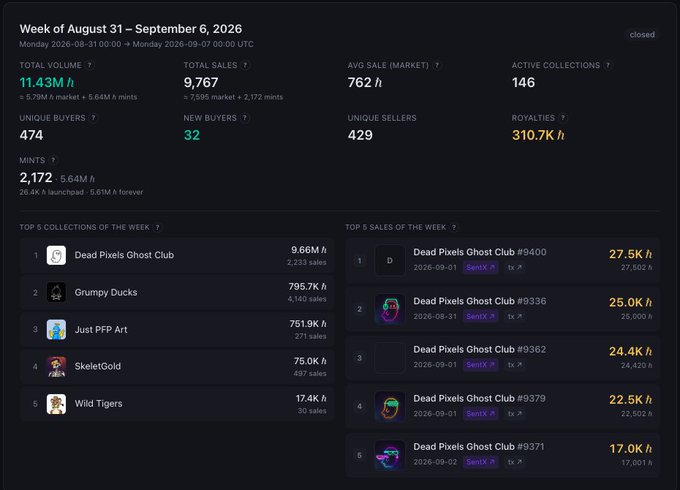Click the 146 active collections value

coord(523,82)
